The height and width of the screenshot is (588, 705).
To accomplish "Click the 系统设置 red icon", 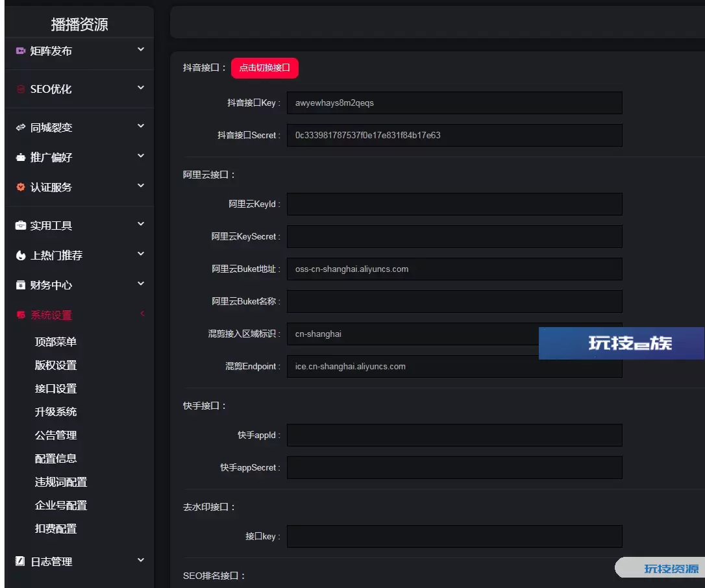I will [20, 315].
